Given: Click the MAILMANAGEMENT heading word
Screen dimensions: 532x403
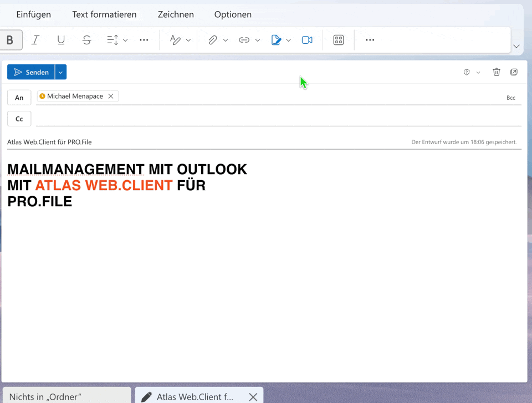Looking at the screenshot, I should click(x=76, y=170).
